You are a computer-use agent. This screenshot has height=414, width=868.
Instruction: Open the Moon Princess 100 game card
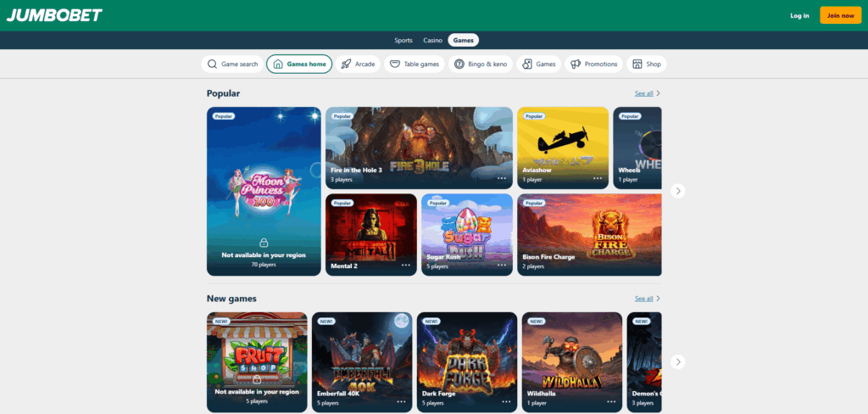point(264,191)
